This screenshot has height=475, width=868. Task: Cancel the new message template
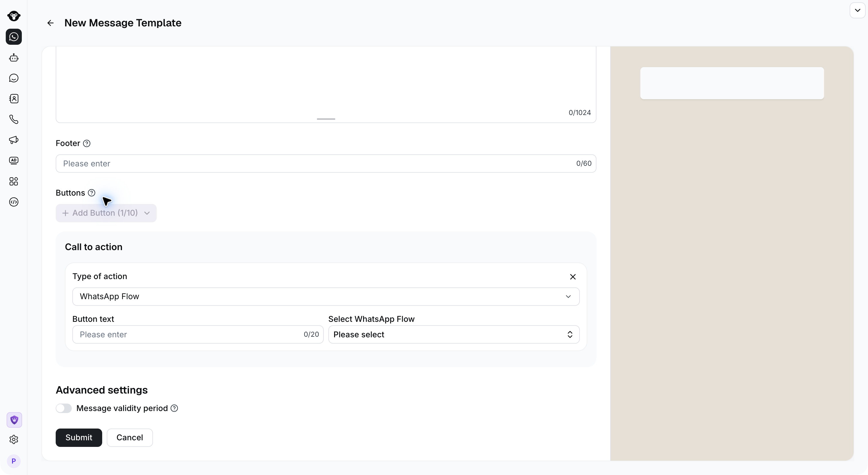130,438
